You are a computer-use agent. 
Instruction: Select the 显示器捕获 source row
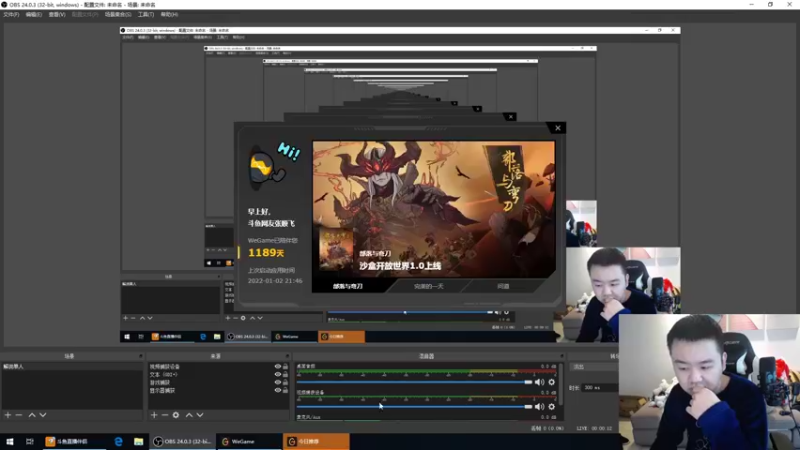coord(218,390)
